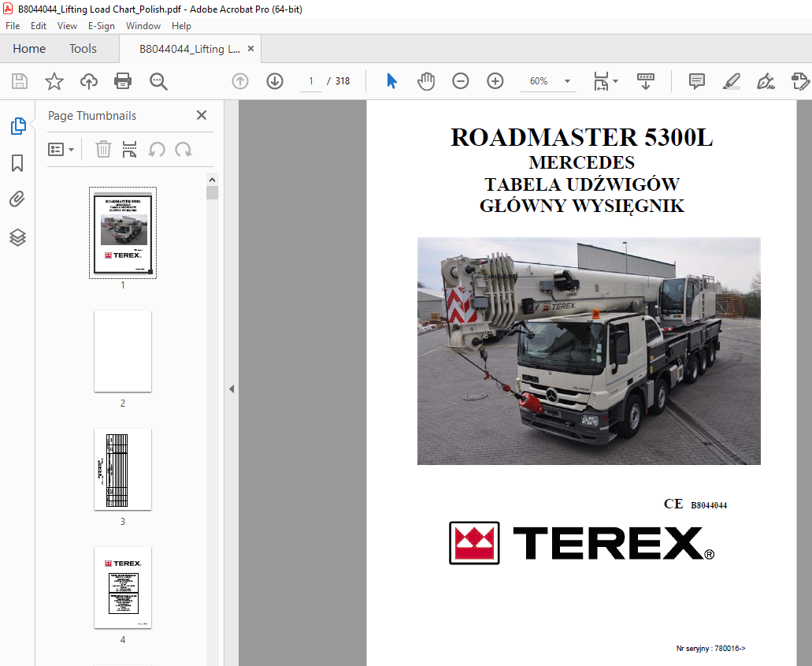The image size is (812, 666).
Task: Open the Window menu
Action: tap(143, 26)
